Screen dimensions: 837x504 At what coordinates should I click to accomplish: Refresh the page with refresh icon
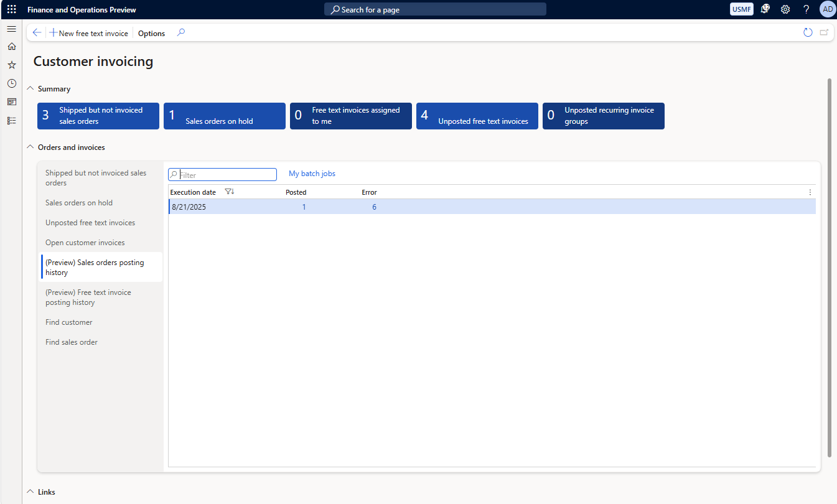(808, 33)
